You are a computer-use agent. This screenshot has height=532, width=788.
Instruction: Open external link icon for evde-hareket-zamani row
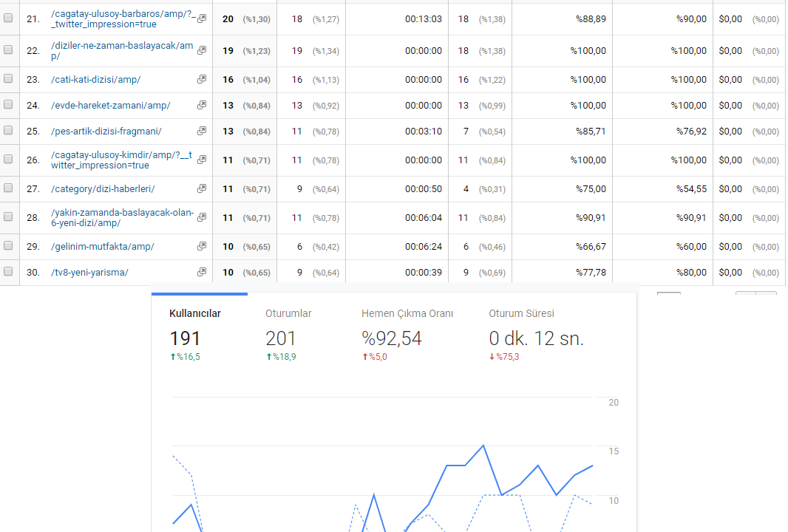202,105
